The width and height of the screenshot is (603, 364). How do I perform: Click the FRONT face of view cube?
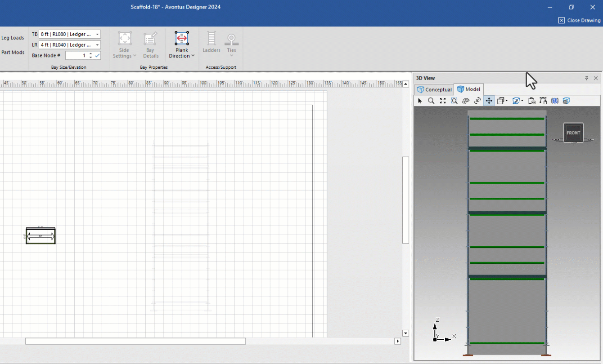point(573,133)
